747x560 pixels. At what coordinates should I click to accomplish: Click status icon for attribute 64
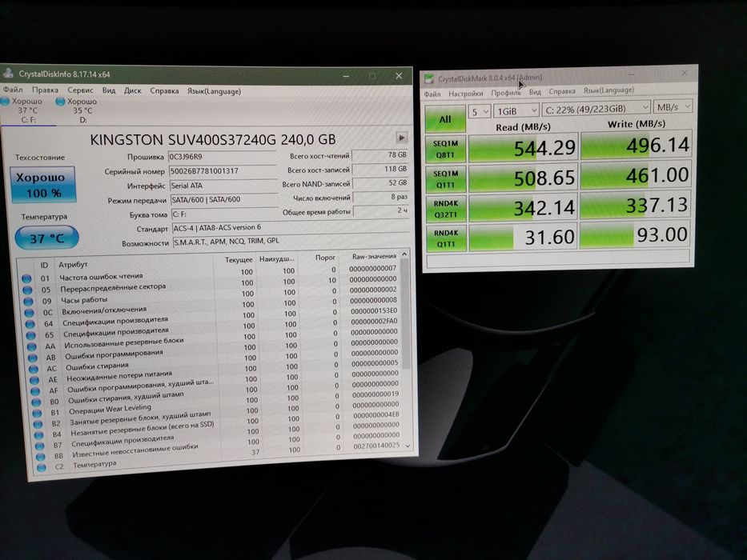30,324
